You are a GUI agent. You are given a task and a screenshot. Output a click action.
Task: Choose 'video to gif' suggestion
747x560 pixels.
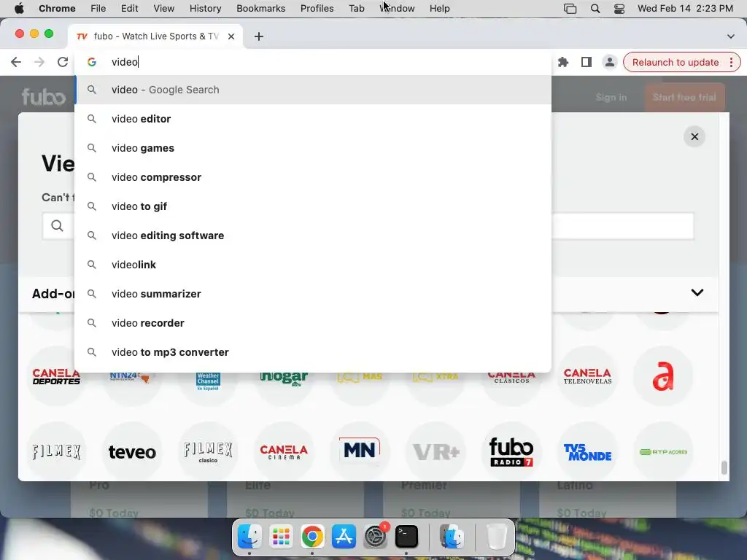coord(313,206)
